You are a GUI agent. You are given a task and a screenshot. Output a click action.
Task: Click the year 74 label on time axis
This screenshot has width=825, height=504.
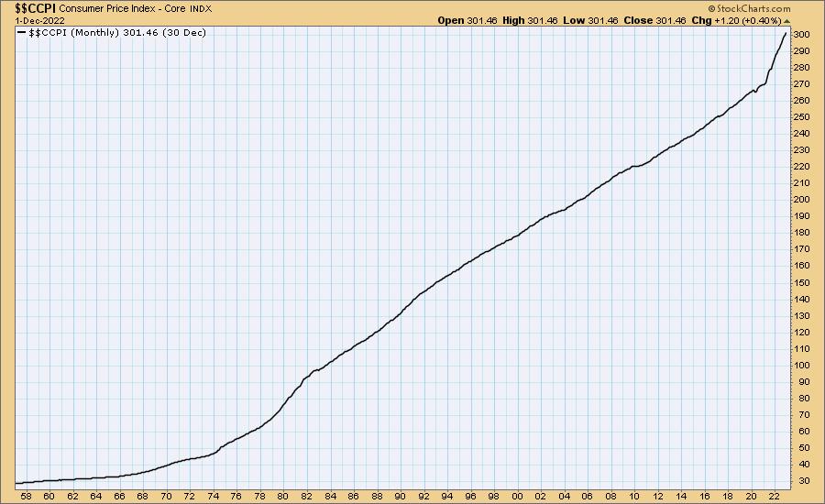point(213,496)
